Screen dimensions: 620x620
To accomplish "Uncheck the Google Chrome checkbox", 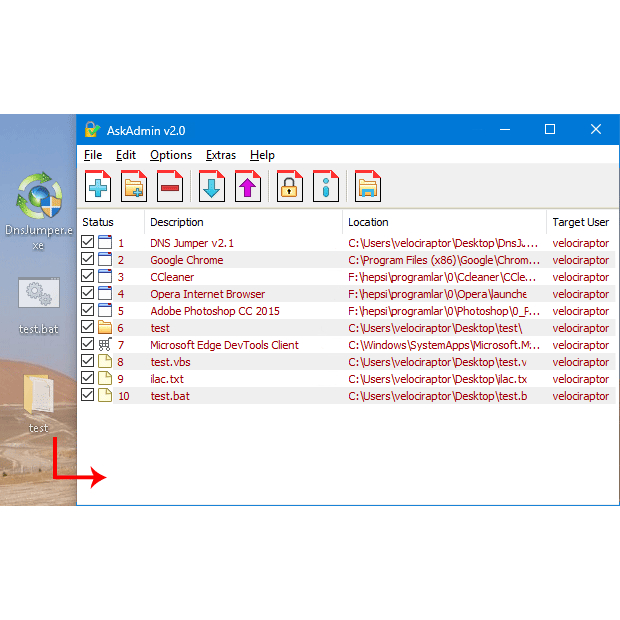I will click(87, 259).
